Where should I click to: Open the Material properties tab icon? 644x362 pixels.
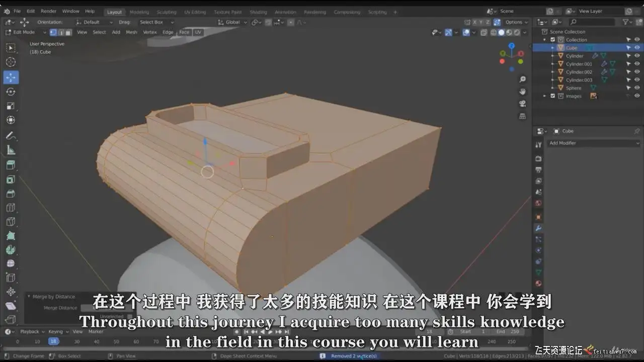pyautogui.click(x=538, y=284)
